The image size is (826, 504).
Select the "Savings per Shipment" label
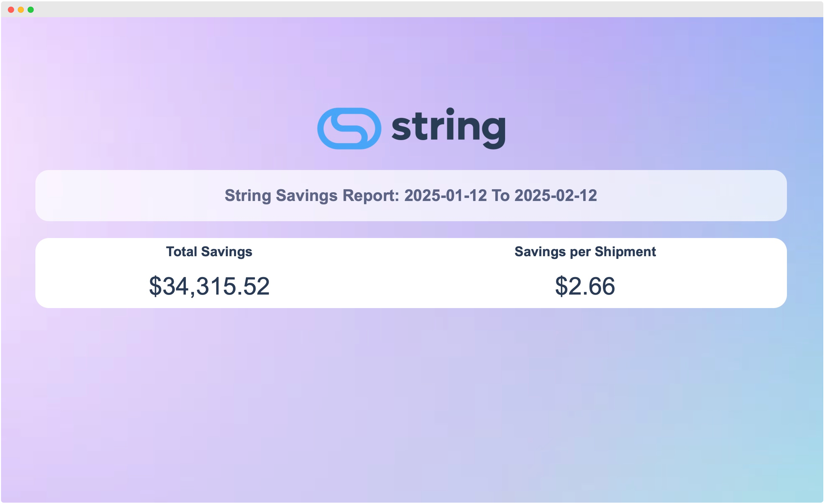point(585,252)
